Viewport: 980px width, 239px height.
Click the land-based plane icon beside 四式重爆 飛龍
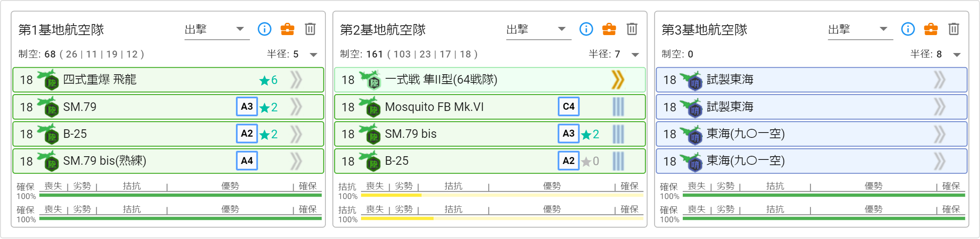47,80
